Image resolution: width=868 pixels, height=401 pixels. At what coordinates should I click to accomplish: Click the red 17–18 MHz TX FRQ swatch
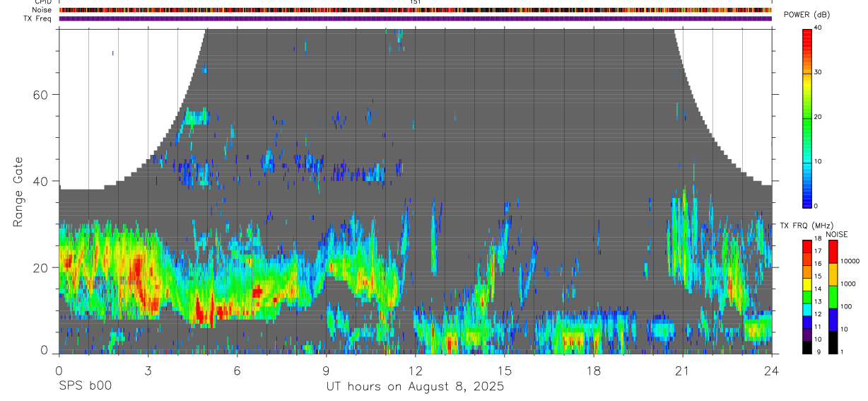coord(807,246)
